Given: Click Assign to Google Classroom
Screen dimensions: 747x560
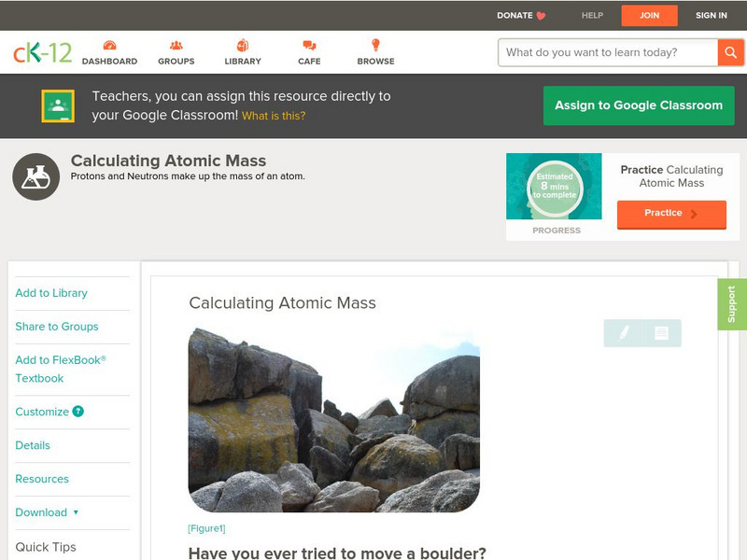Looking at the screenshot, I should point(639,105).
